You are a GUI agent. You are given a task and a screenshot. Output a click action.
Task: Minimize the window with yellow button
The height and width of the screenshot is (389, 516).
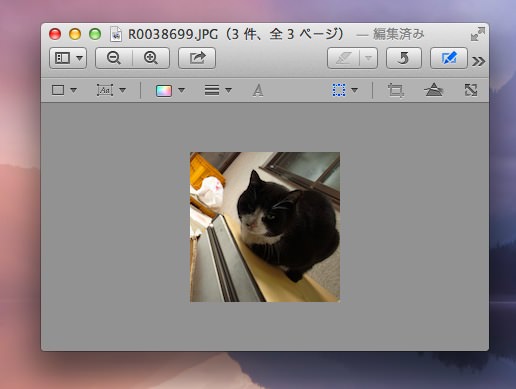pos(75,34)
